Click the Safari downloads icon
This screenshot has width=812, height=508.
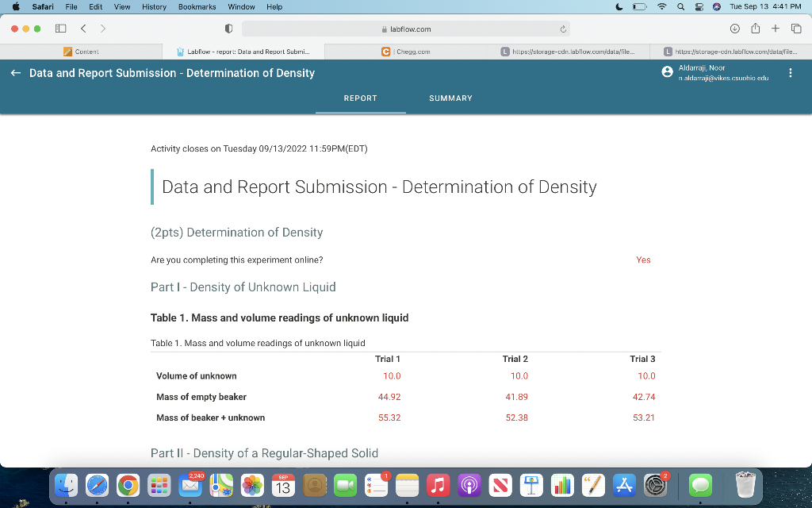point(733,28)
